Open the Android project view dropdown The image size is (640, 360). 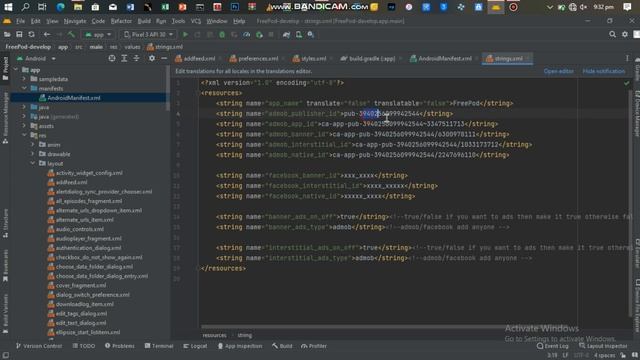[x=36, y=58]
